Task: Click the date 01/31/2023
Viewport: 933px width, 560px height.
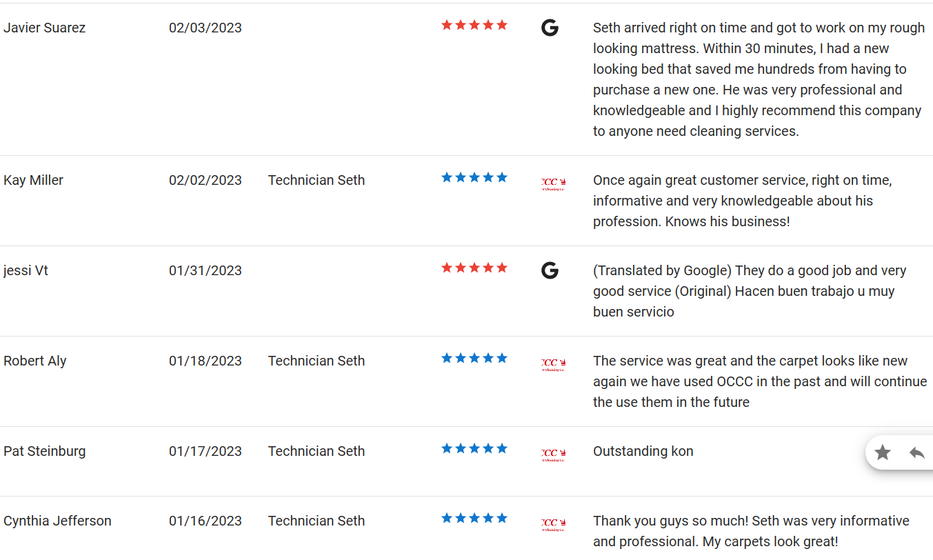Action: [205, 271]
